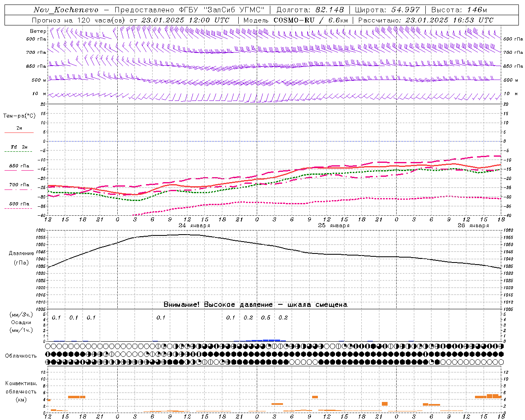Click the 26 января date label
The height and width of the screenshot is (420, 525).
(x=473, y=226)
